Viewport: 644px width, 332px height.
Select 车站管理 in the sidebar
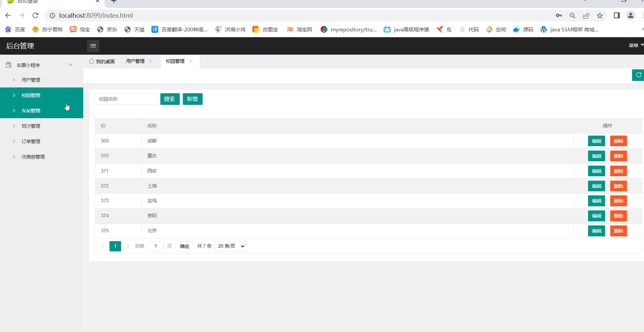click(42, 111)
